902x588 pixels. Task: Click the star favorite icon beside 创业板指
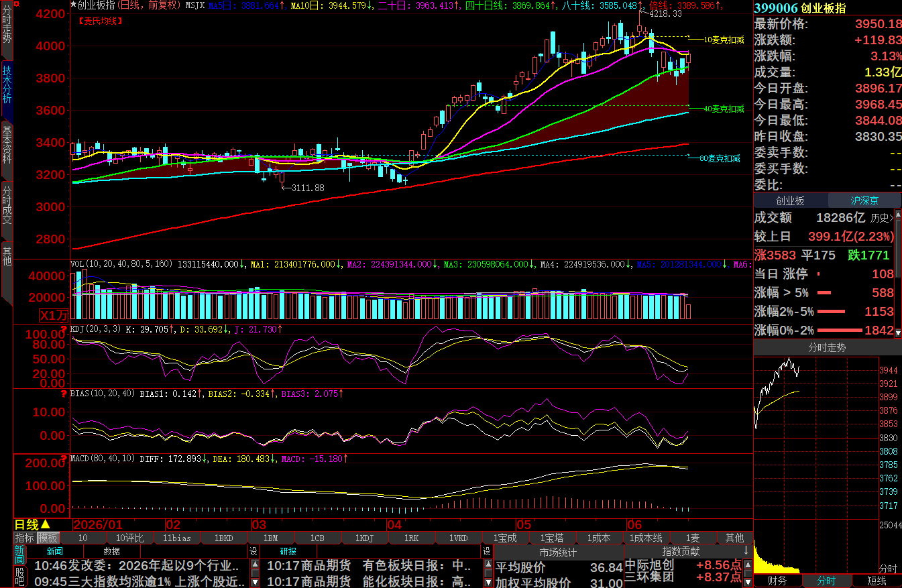[74, 5]
